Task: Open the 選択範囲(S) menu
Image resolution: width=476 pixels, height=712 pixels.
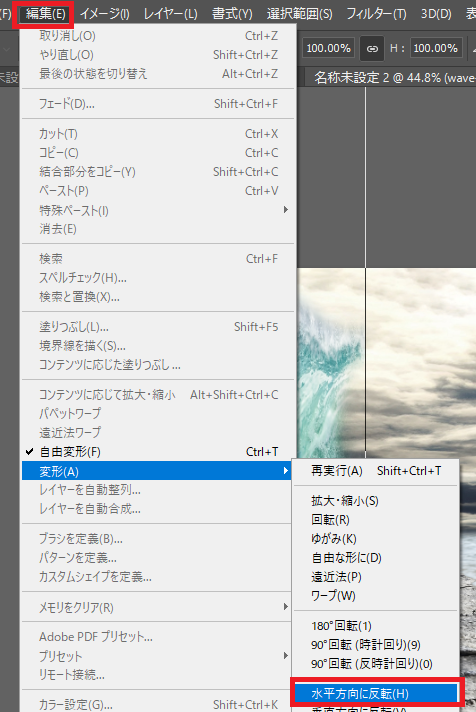Action: click(x=299, y=14)
